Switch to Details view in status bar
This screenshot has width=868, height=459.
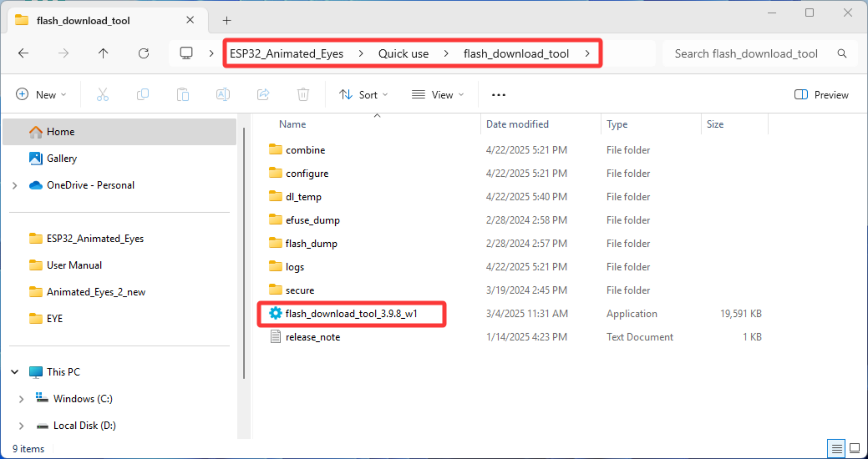836,448
